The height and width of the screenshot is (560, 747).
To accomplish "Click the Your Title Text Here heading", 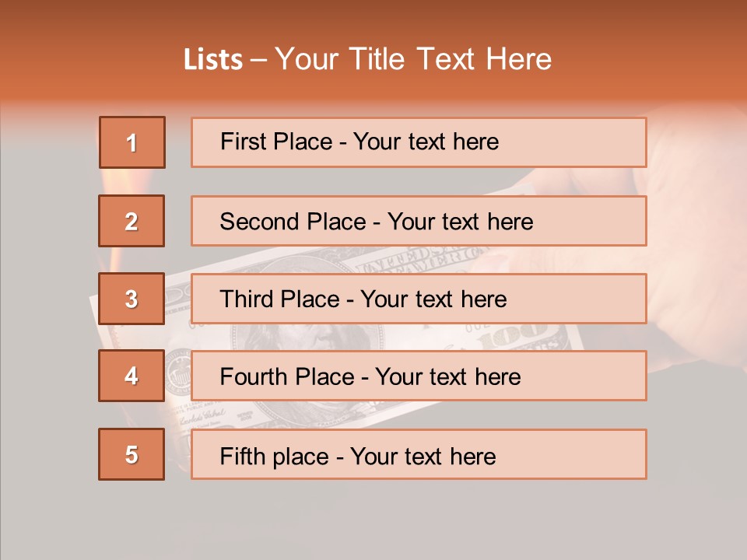I will pyautogui.click(x=413, y=59).
